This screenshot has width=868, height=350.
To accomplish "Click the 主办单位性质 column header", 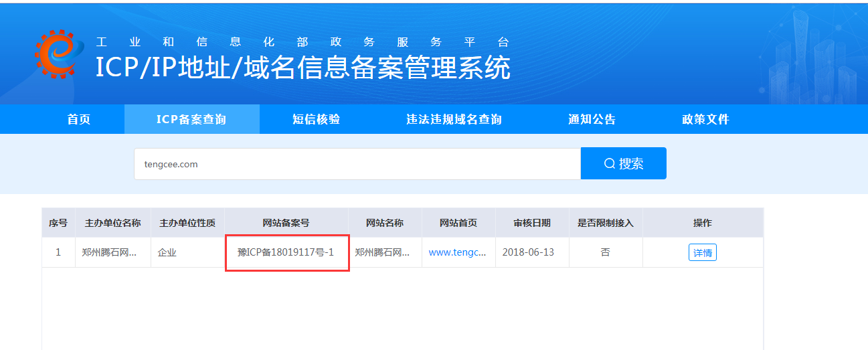I will point(187,223).
